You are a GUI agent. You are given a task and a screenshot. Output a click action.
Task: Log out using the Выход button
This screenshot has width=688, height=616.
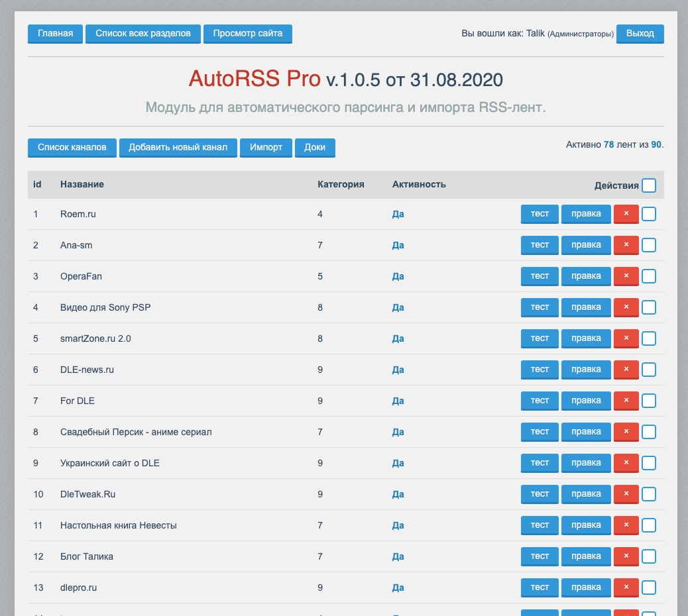[640, 34]
